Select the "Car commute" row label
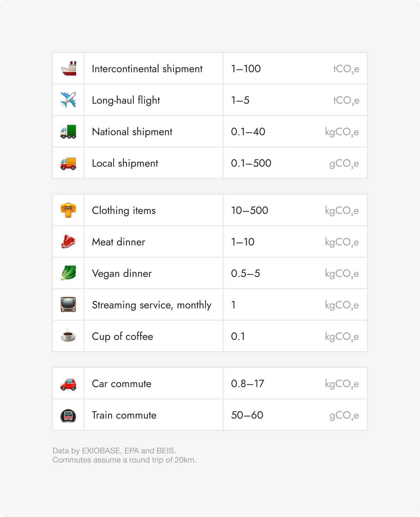Viewport: 420px width, 517px height. click(x=121, y=384)
